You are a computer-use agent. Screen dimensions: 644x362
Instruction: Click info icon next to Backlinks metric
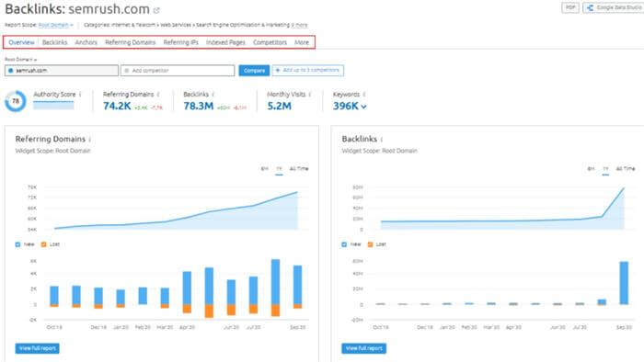pos(213,95)
